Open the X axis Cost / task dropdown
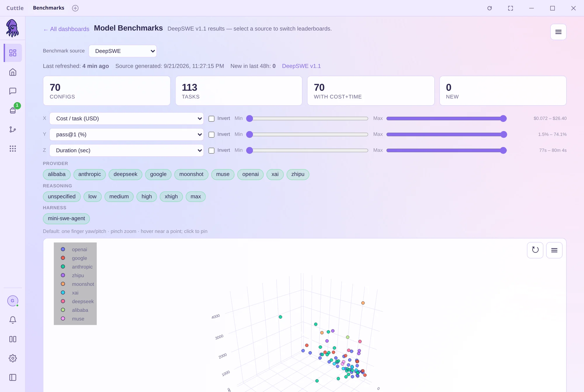This screenshot has width=584, height=392. pyautogui.click(x=126, y=118)
